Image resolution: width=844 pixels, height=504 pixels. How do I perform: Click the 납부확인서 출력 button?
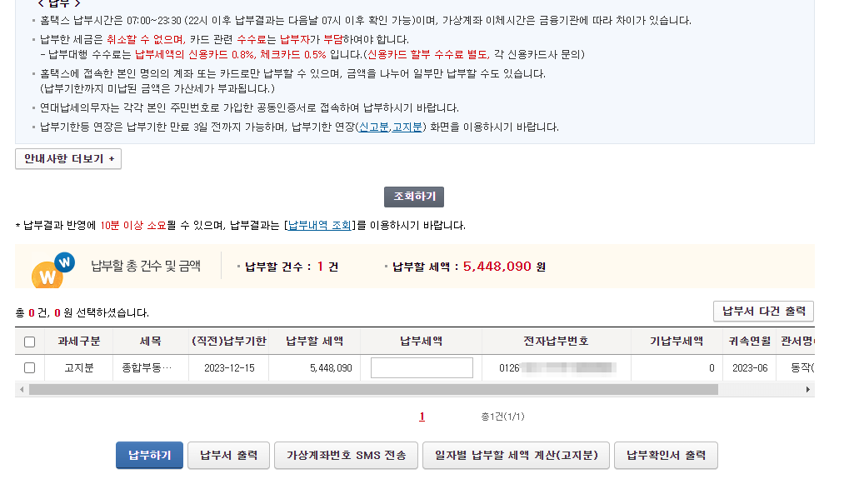(666, 455)
